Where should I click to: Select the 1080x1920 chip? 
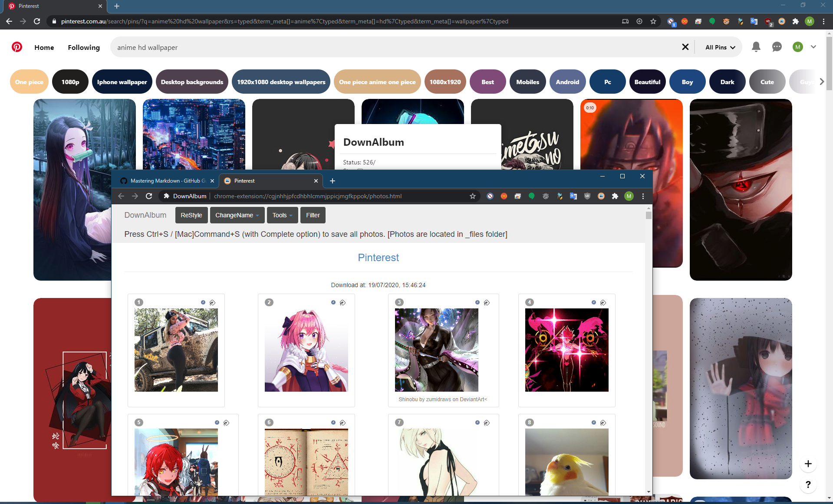[445, 82]
